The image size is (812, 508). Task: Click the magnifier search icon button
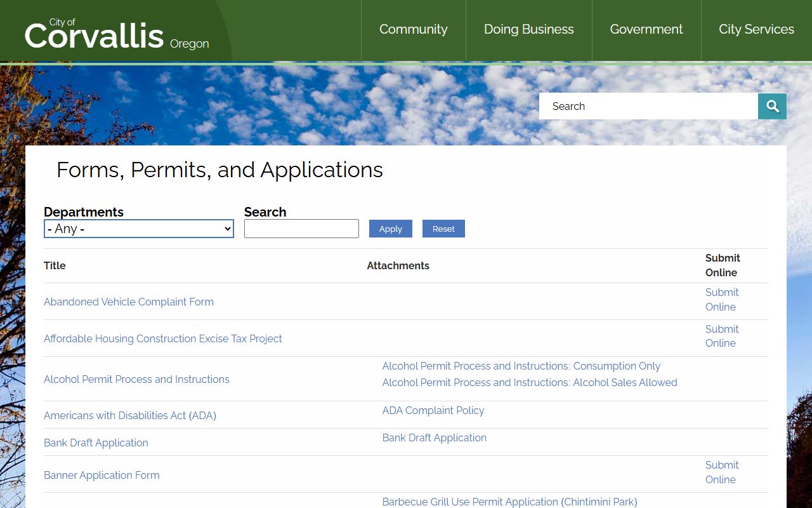pos(772,106)
